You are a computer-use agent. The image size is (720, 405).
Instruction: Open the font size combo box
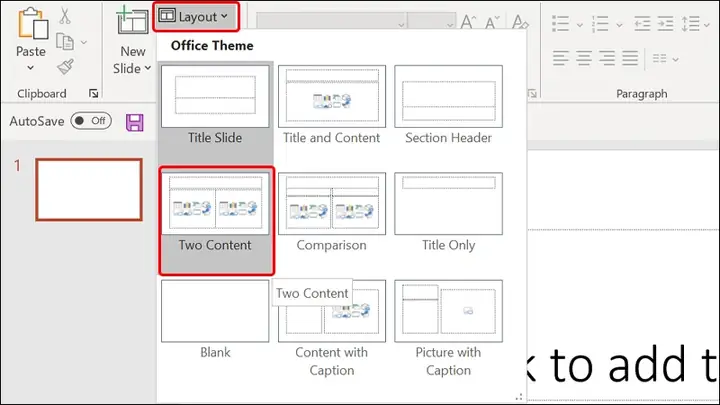click(x=432, y=22)
